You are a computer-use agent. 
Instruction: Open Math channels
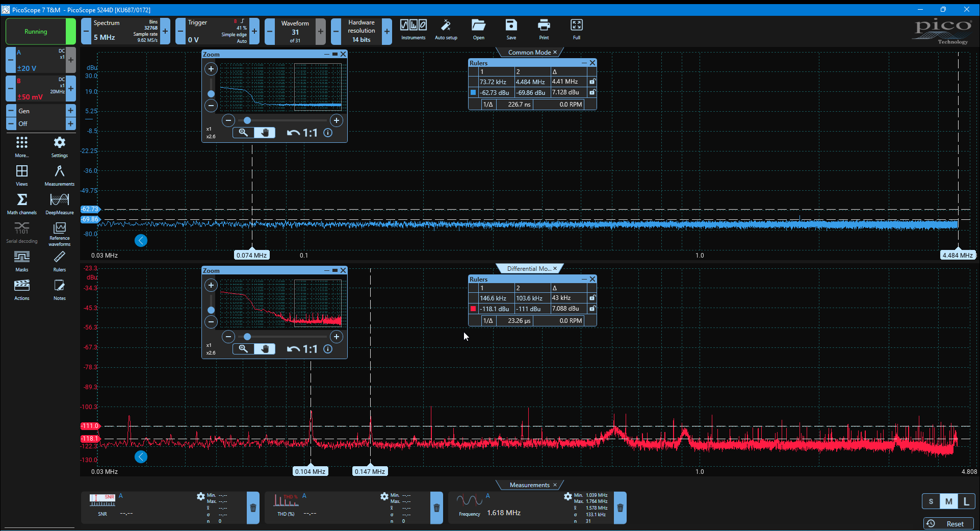pyautogui.click(x=22, y=204)
